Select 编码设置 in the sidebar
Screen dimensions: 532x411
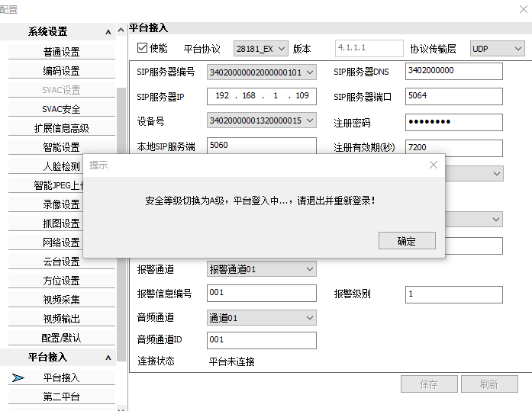(x=61, y=71)
